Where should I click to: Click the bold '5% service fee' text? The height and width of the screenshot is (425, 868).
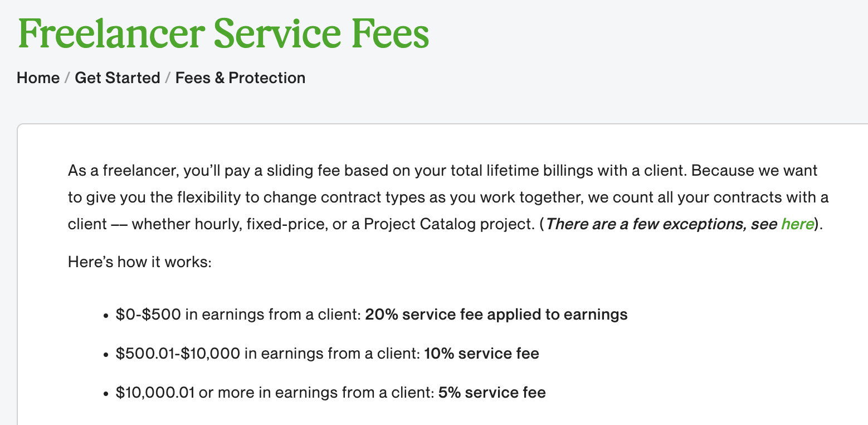[492, 393]
